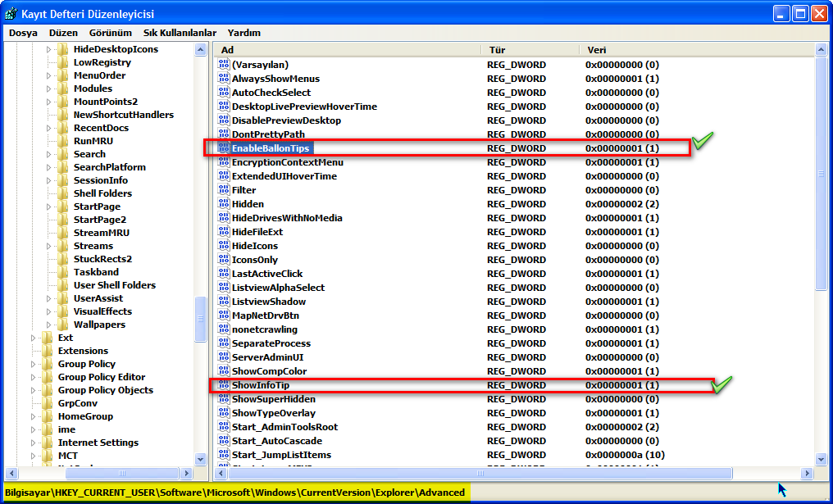This screenshot has width=833, height=504.
Task: Click the folder icon of HideDesktopIcons
Action: click(63, 49)
